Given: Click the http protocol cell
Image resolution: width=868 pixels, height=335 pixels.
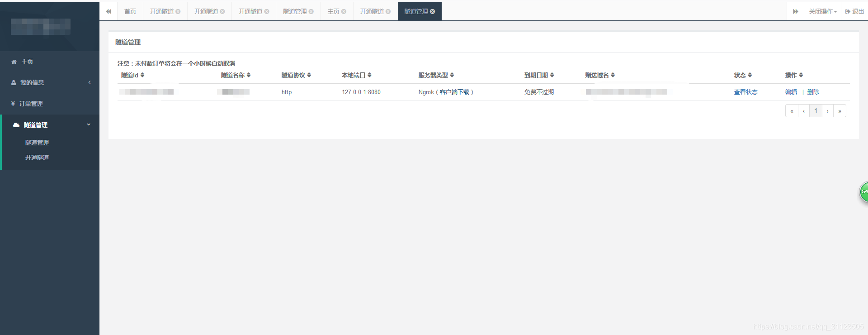Looking at the screenshot, I should tap(287, 92).
